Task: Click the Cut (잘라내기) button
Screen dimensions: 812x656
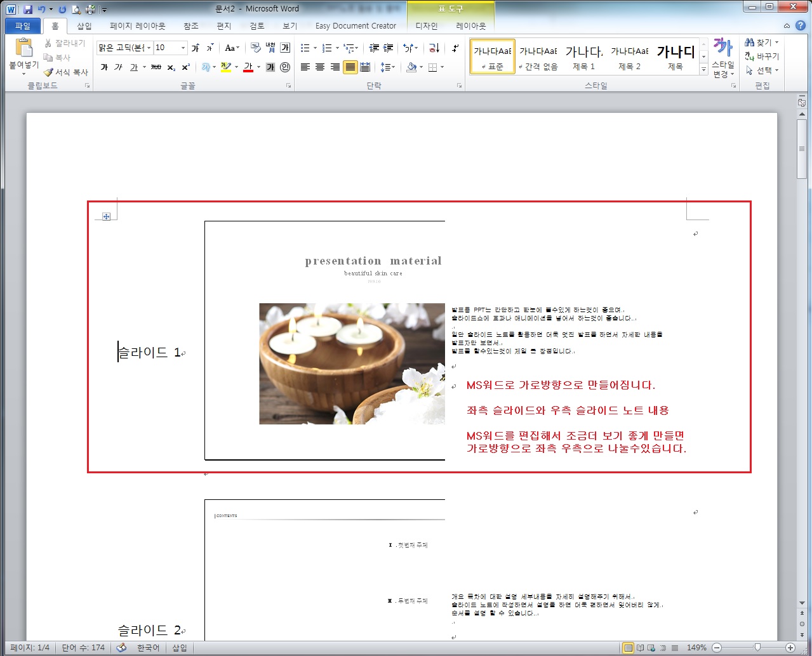Action: 64,43
